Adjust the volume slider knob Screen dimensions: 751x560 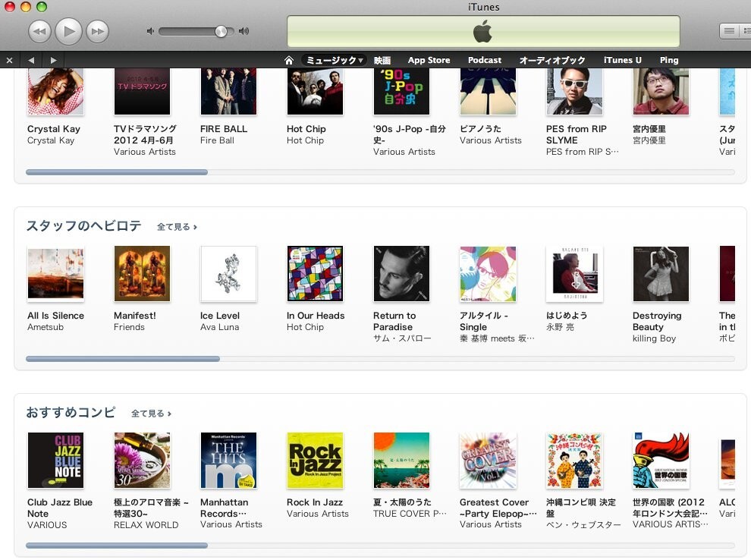click(221, 32)
